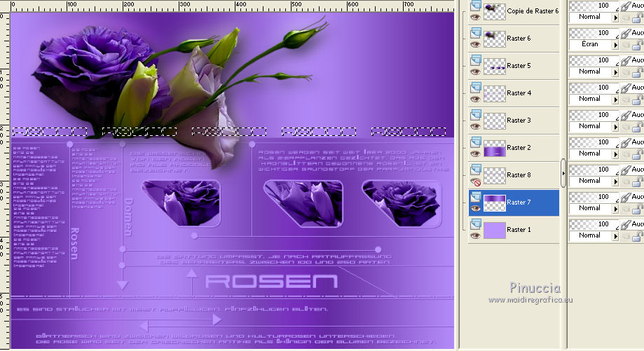Click the layer palette splitter arrow handle

click(563, 173)
